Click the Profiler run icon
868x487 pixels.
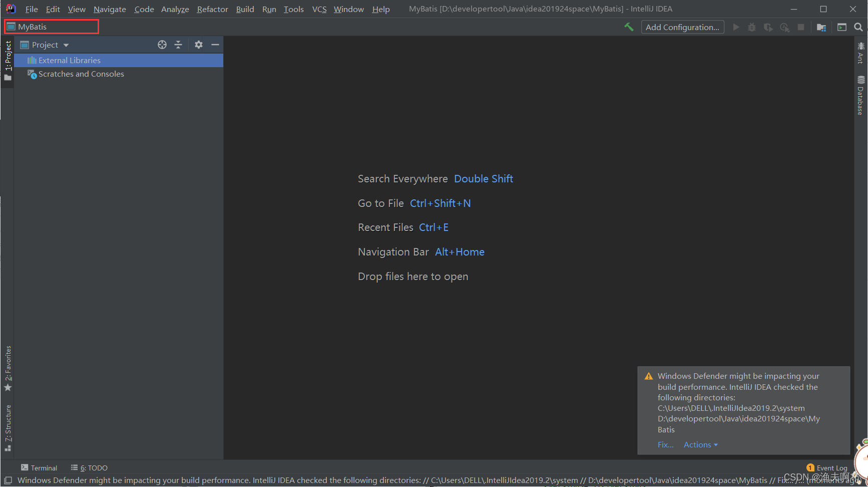[x=784, y=27]
